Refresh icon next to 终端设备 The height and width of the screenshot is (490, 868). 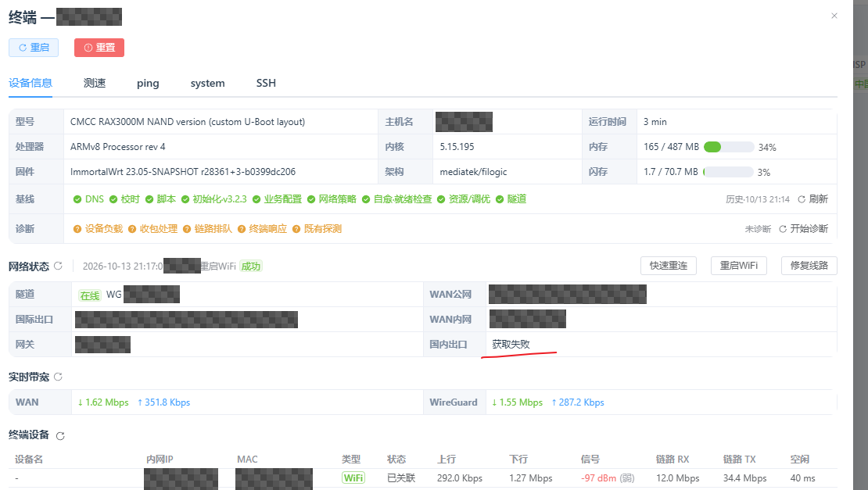pos(60,436)
